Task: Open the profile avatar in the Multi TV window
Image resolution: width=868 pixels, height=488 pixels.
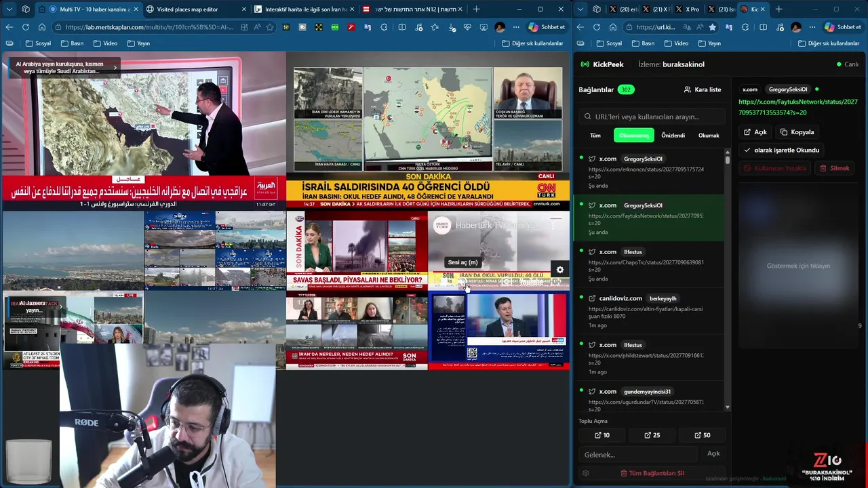Action: pos(500,27)
